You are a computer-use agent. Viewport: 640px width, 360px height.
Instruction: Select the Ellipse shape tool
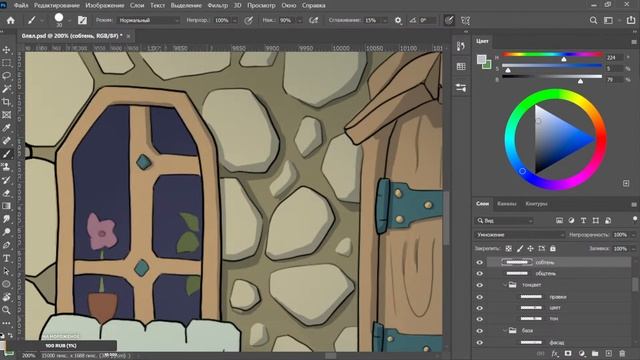(7, 284)
